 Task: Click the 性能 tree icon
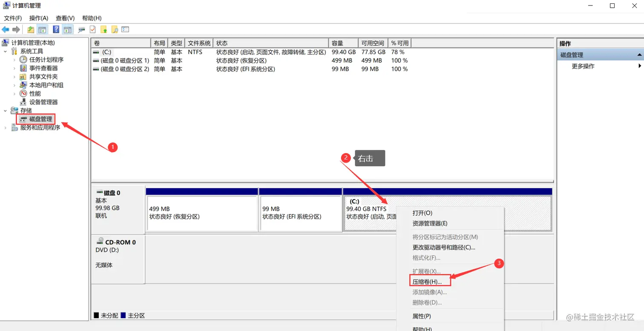coord(23,94)
